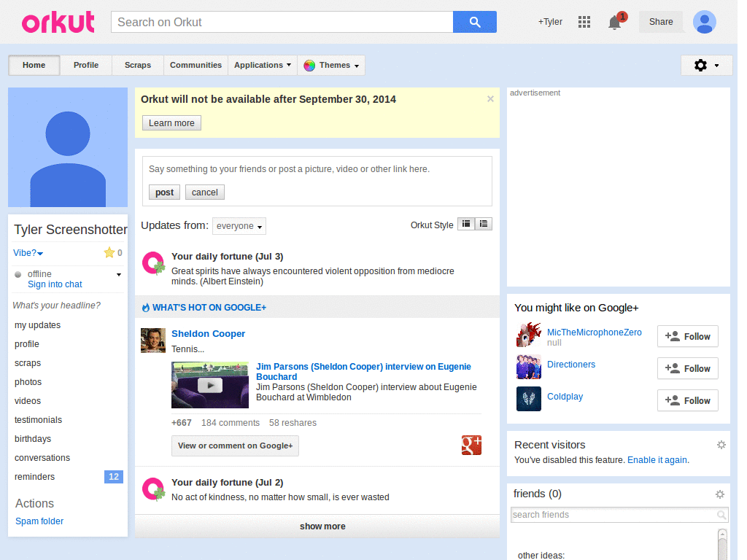Click View or comment on Google+
The width and height of the screenshot is (747, 560).
(236, 446)
